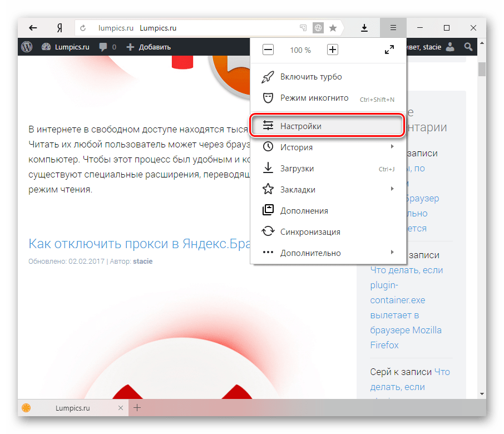Expand the Дополнительно submenu
Viewport: 504px width, 434px height.
392,253
